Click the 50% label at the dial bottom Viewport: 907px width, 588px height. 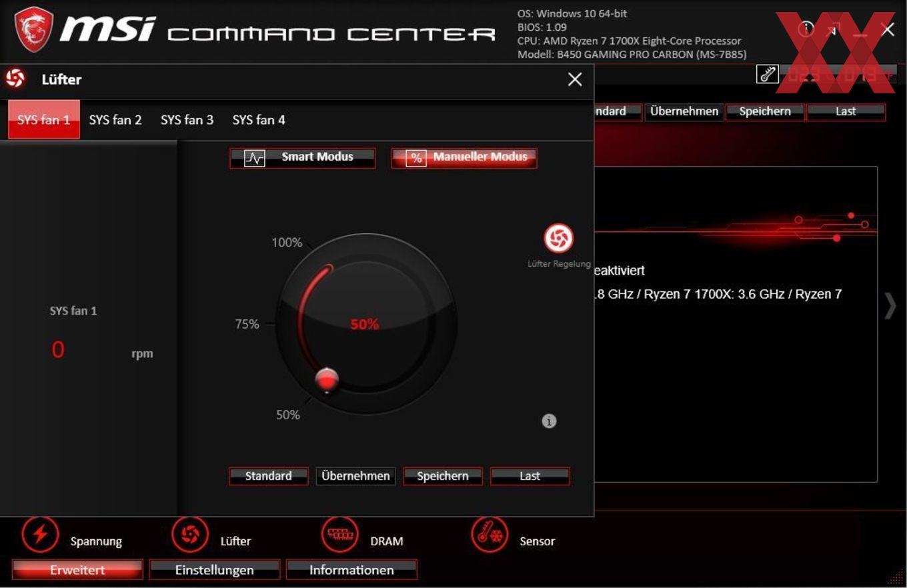(288, 415)
